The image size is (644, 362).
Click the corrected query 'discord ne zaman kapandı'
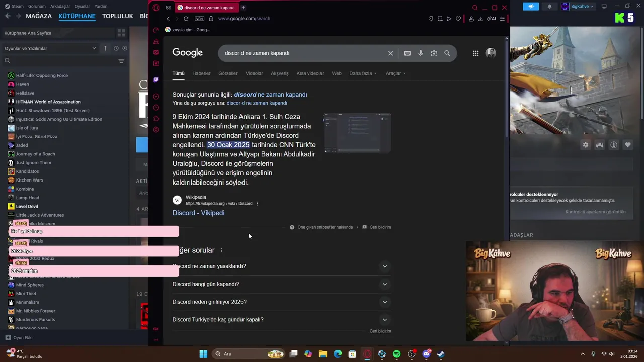point(271,95)
